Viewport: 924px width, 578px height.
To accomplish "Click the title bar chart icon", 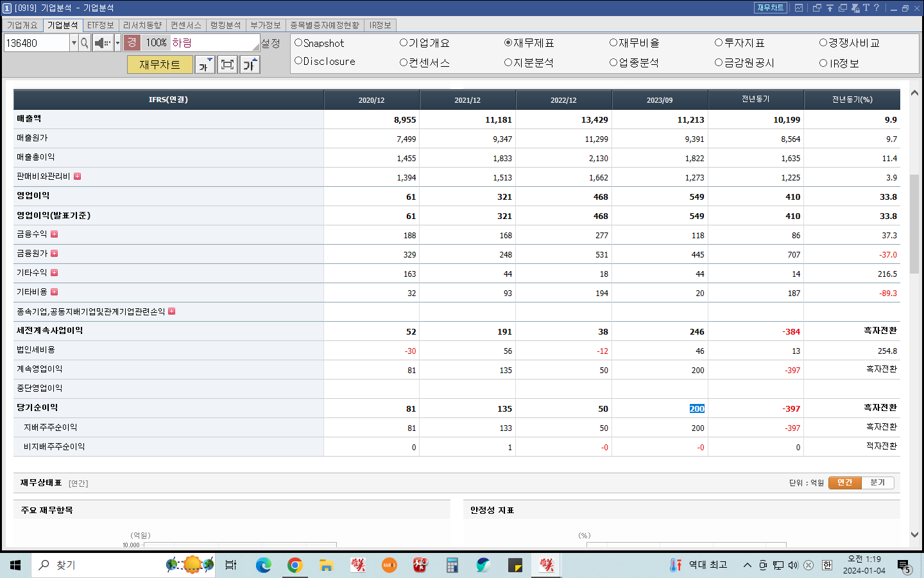I will click(799, 8).
